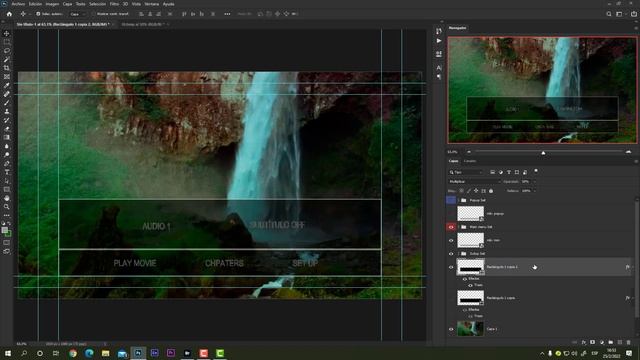Click the add layer mask icon
This screenshot has height=360, width=640.
tap(593, 342)
